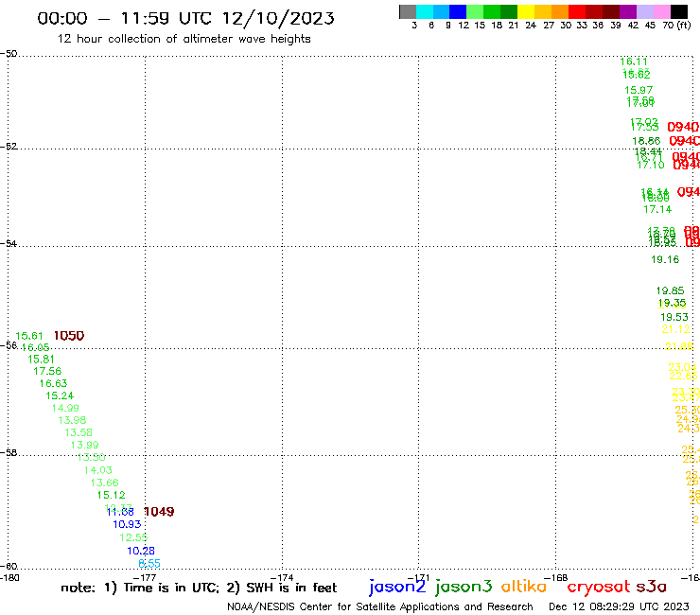Click the gray swatch in the color scale
This screenshot has height=615, width=700.
408,11
